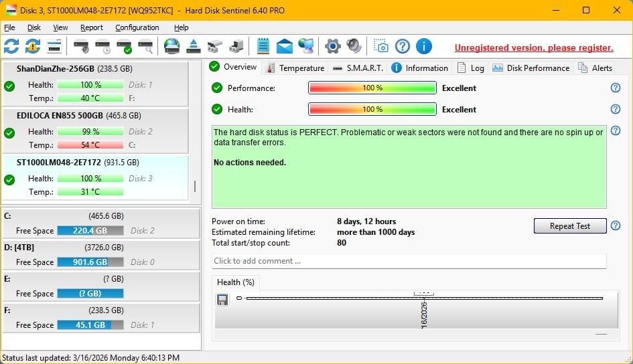633x364 pixels.
Task: Open the File menu
Action: coord(9,27)
